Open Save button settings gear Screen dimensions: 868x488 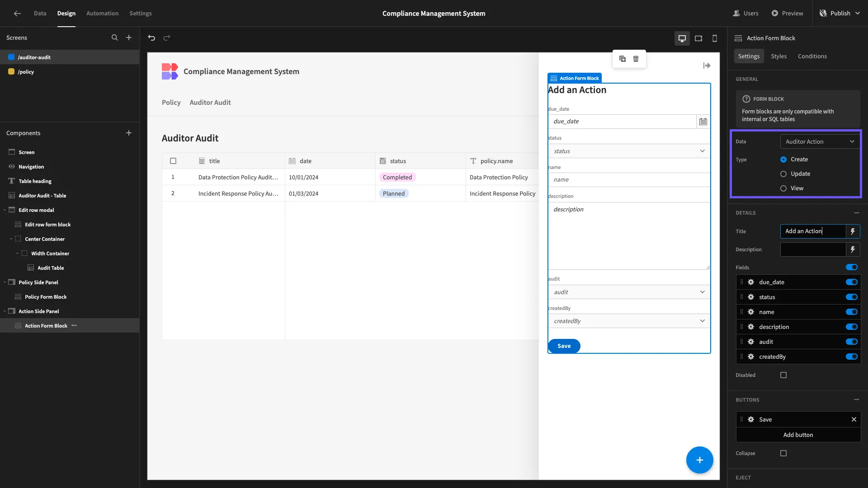click(x=750, y=419)
